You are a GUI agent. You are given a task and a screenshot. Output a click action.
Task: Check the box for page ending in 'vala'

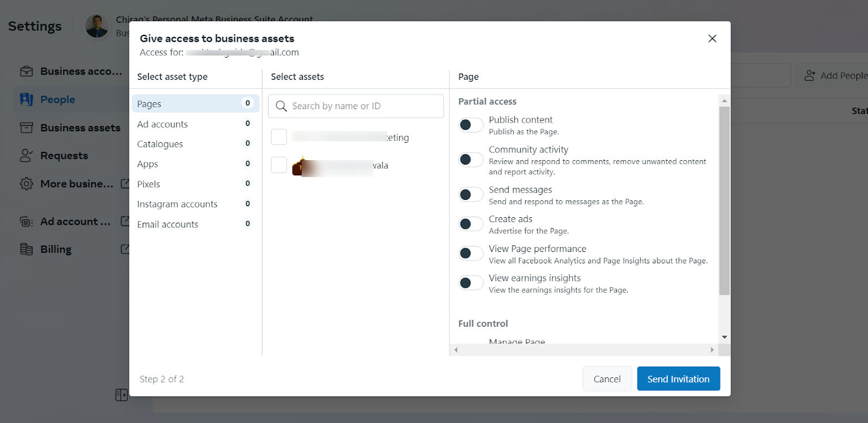[x=279, y=165]
